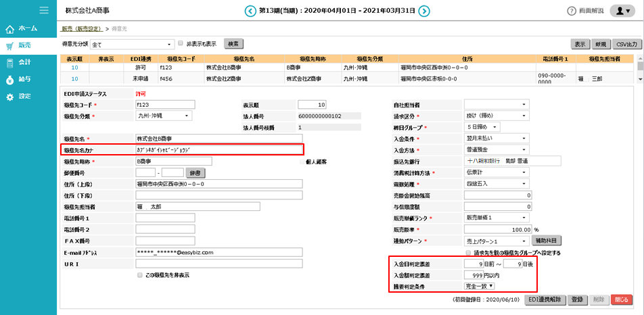Click the 給与 money bag icon
This screenshot has width=644, height=315.
point(10,80)
